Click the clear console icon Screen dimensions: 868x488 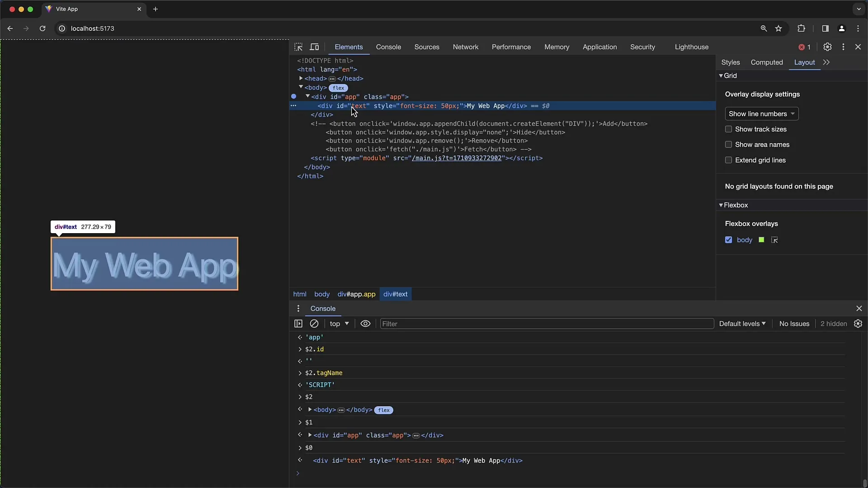point(314,324)
